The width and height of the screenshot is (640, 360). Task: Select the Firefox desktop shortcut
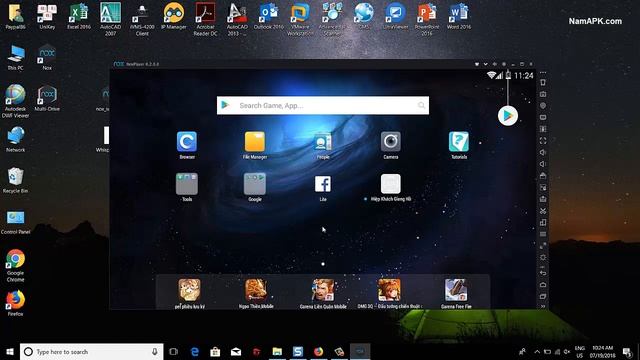click(x=16, y=303)
